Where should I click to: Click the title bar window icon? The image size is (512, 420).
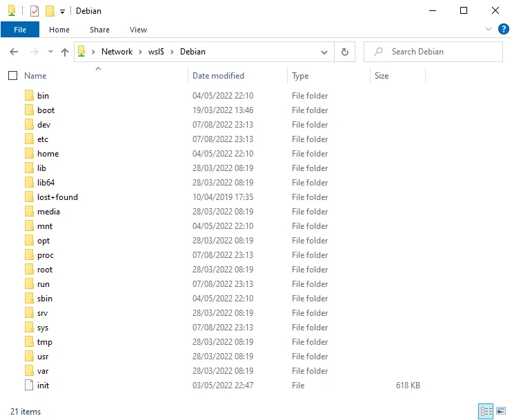[12, 11]
